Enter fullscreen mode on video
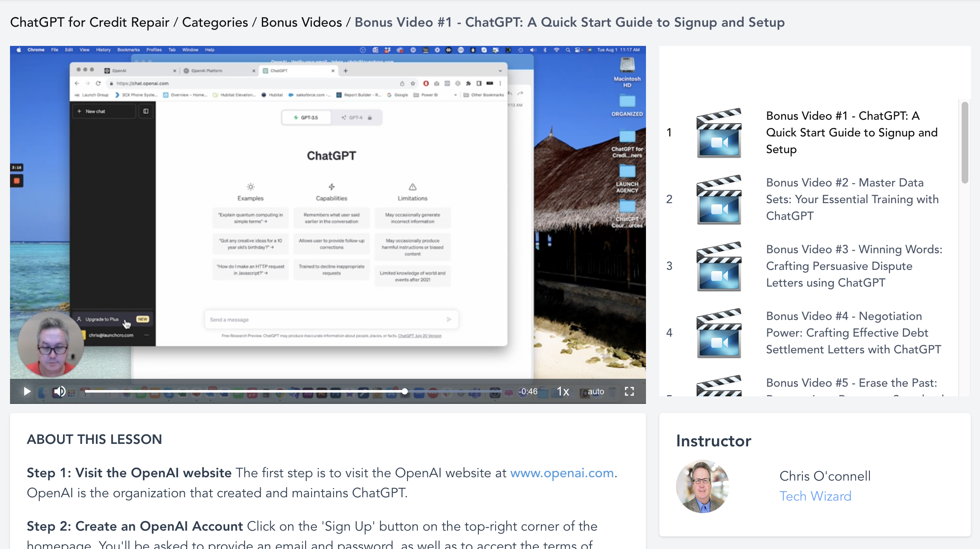Screen dimensions: 980x549 tap(629, 391)
